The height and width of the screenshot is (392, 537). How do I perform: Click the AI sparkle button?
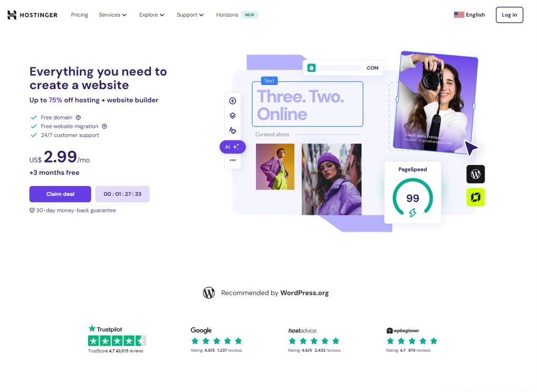pos(232,147)
